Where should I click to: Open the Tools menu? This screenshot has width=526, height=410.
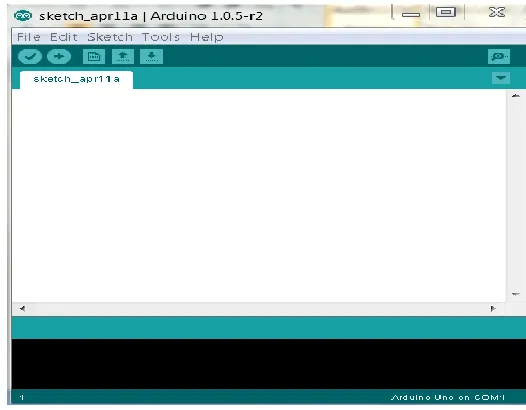[x=161, y=37]
